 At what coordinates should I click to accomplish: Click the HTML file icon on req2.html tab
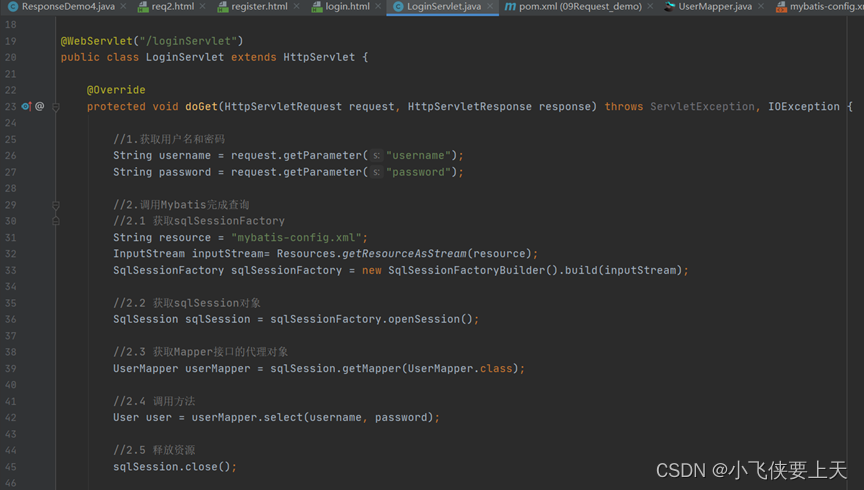[x=143, y=7]
